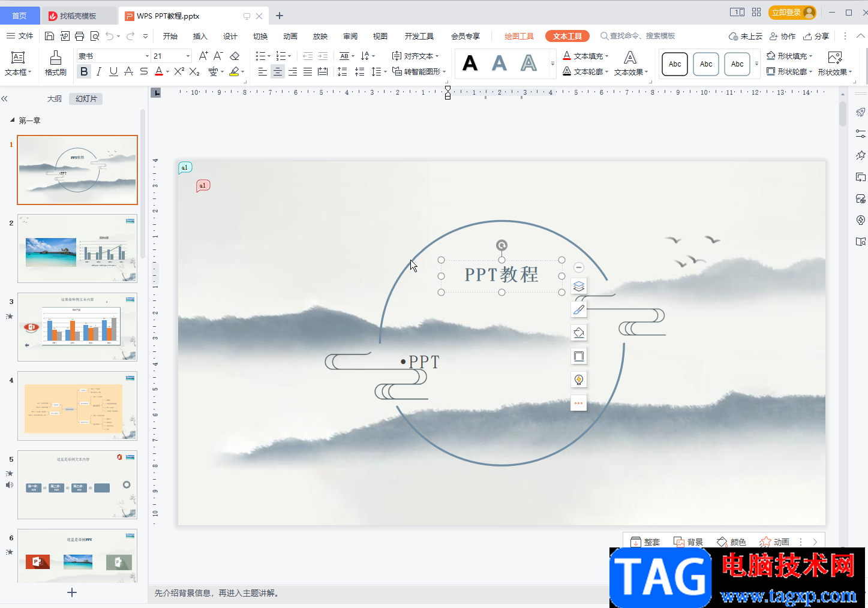Apply text shadow icon
Image resolution: width=868 pixels, height=608 pixels.
pyautogui.click(x=143, y=71)
